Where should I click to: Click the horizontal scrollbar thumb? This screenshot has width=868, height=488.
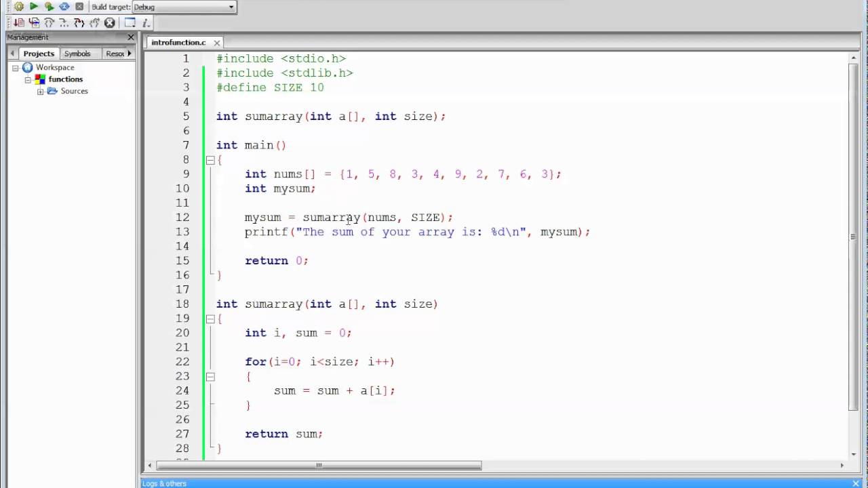[x=319, y=465]
